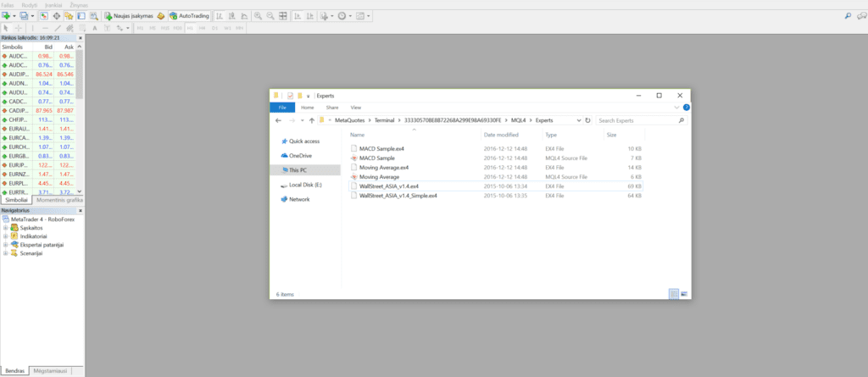Open the Žinynas menu
The width and height of the screenshot is (868, 377).
click(x=79, y=4)
